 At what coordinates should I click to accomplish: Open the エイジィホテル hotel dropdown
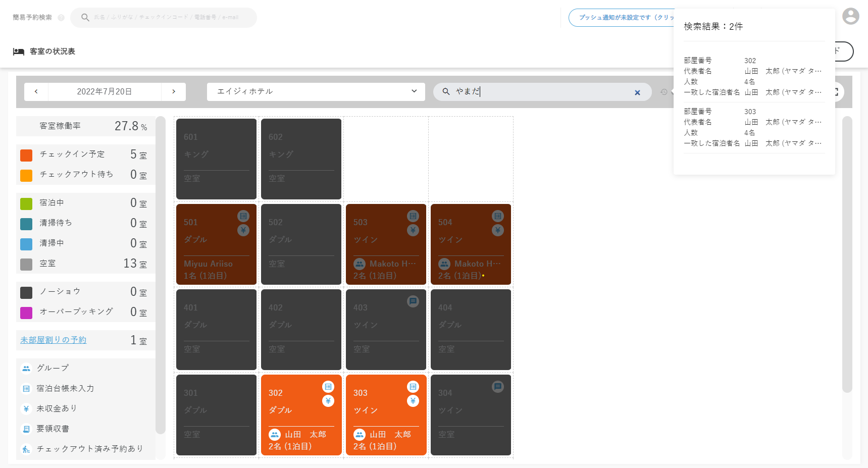[x=316, y=92]
